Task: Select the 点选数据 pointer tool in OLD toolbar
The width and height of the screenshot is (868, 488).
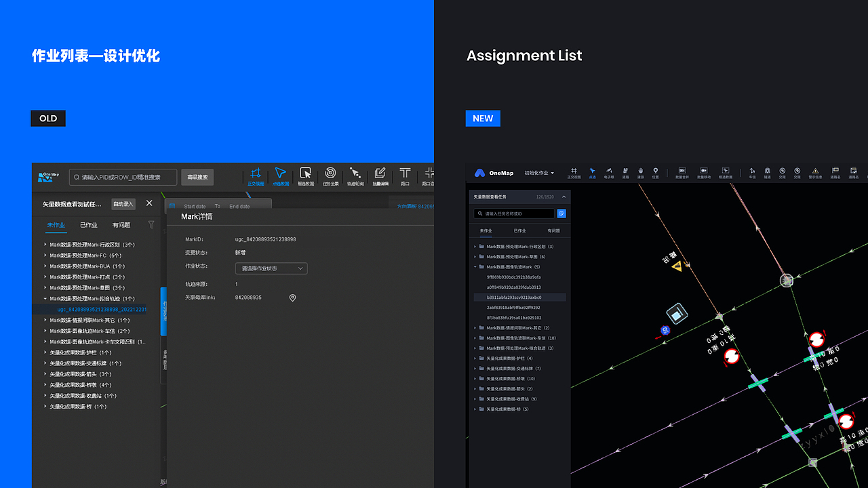Action: point(280,176)
